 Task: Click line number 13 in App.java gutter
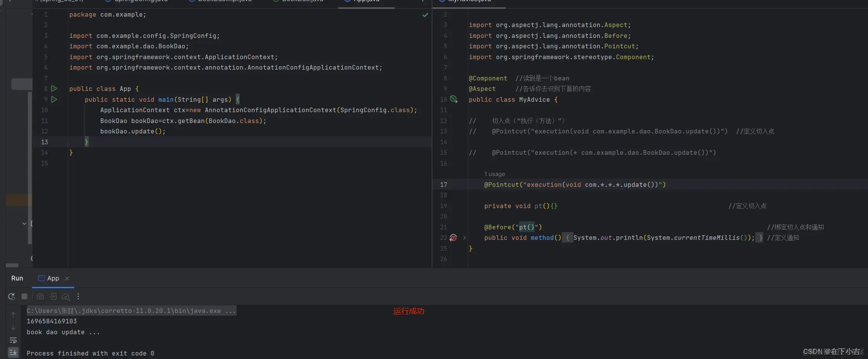pyautogui.click(x=45, y=142)
